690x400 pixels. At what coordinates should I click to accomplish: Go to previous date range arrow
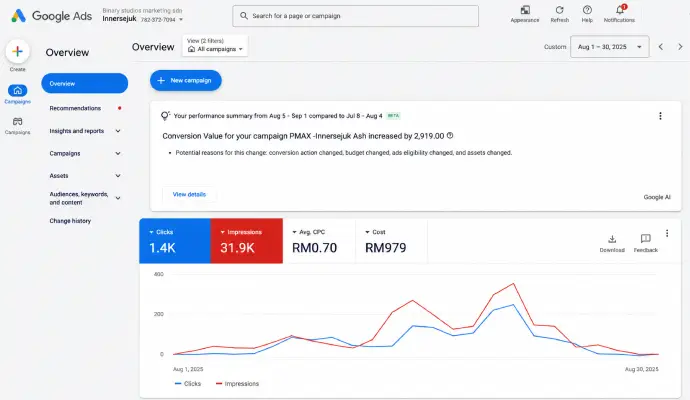(661, 47)
